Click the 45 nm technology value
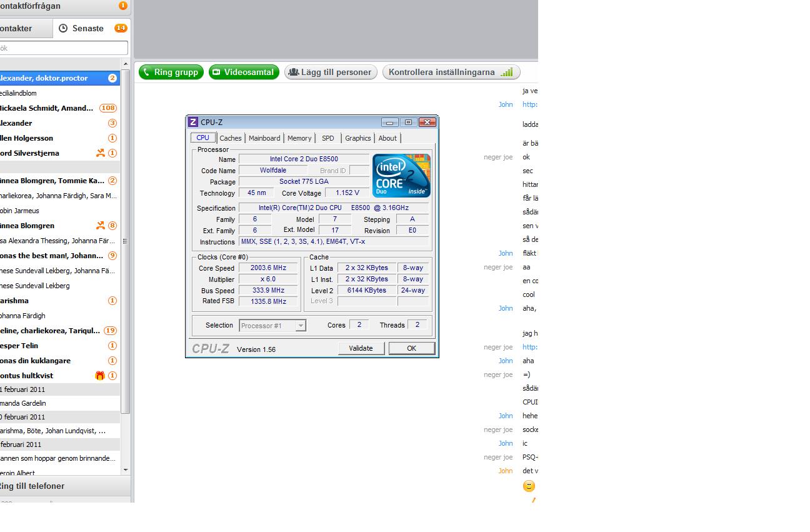 click(x=256, y=193)
